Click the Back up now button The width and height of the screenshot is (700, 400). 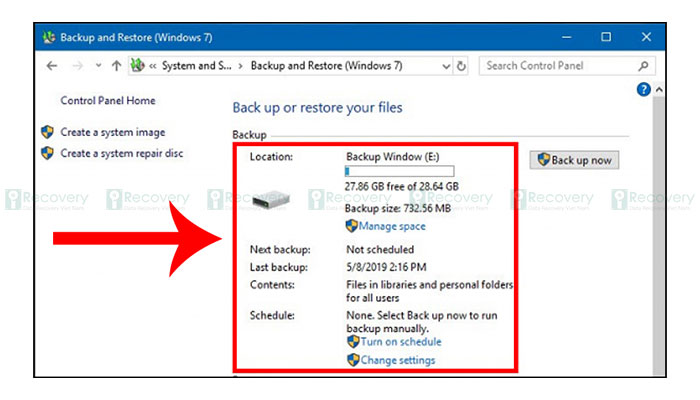[574, 160]
